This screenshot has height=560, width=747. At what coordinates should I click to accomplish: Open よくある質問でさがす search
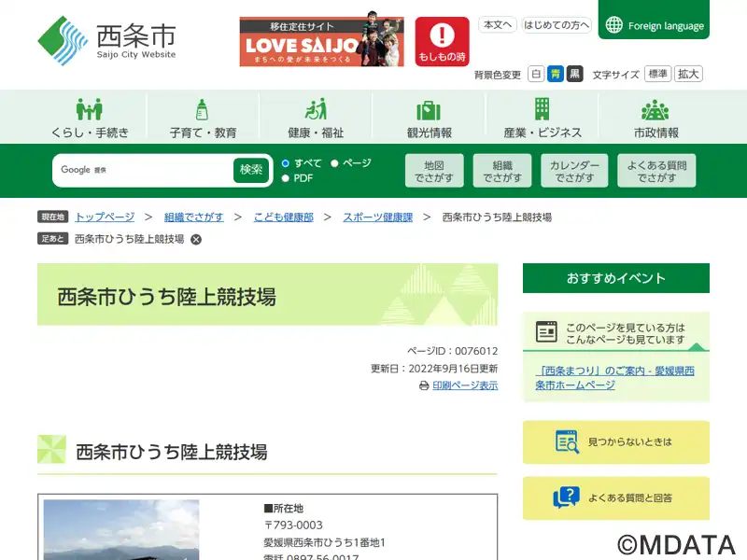click(x=656, y=171)
